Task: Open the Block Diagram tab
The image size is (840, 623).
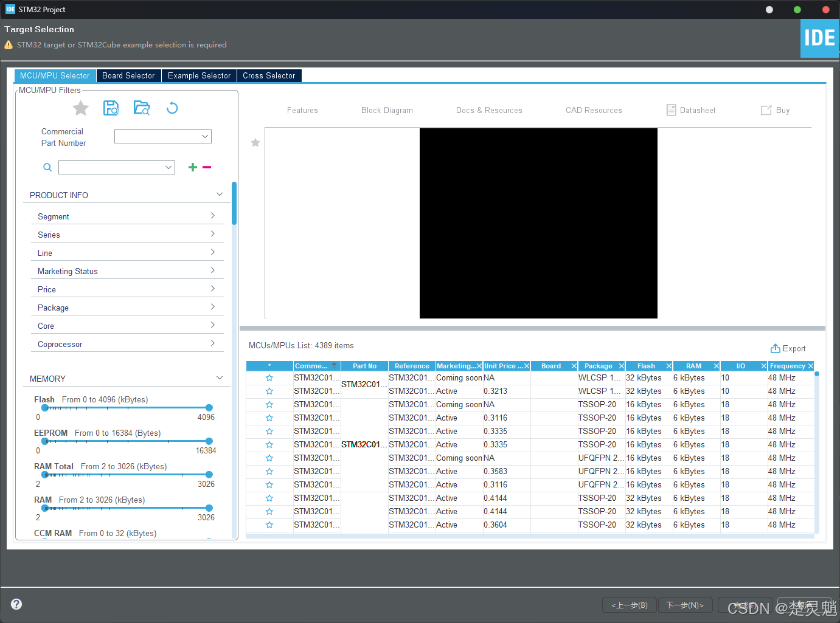Action: point(387,111)
